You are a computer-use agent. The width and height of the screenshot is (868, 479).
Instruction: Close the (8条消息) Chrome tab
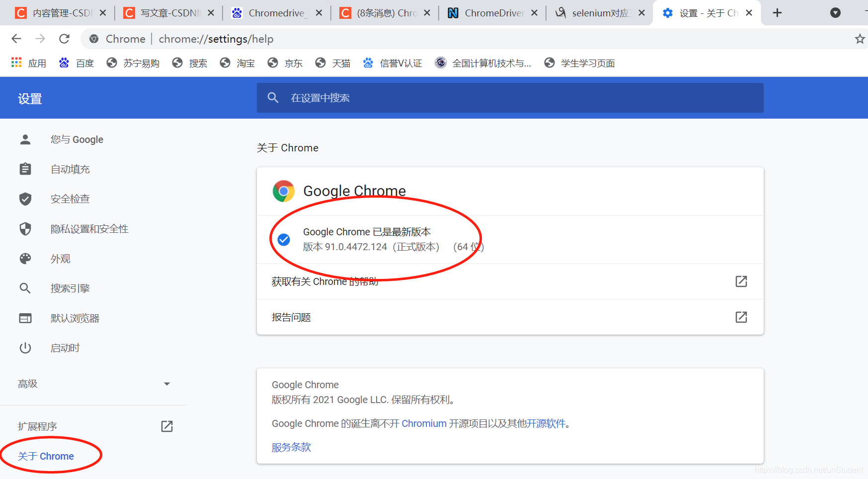[x=427, y=13]
